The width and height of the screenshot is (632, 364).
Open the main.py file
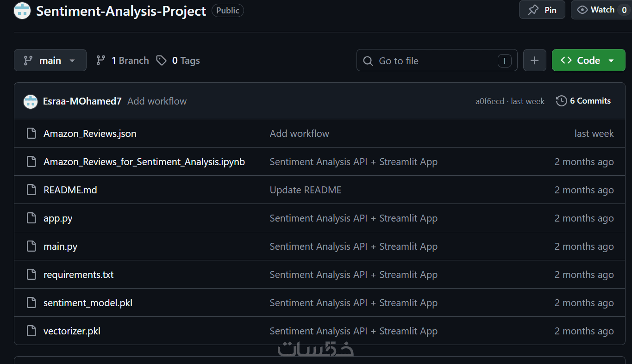click(x=60, y=247)
